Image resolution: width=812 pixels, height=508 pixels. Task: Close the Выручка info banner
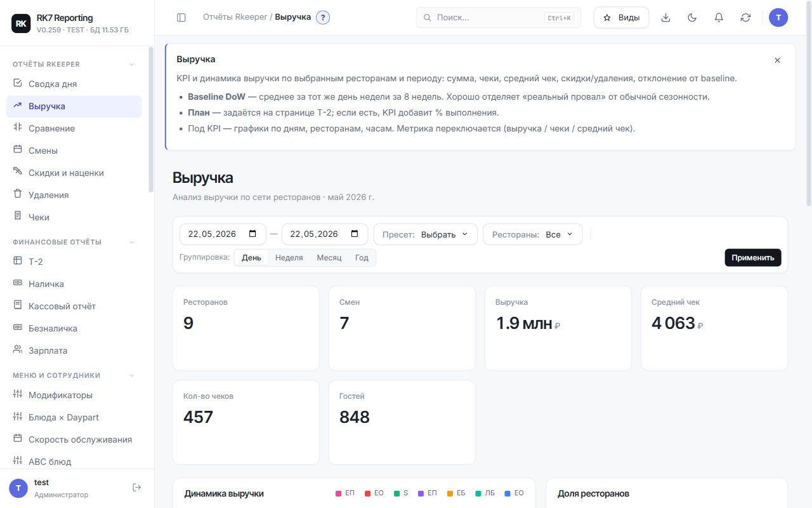click(777, 60)
